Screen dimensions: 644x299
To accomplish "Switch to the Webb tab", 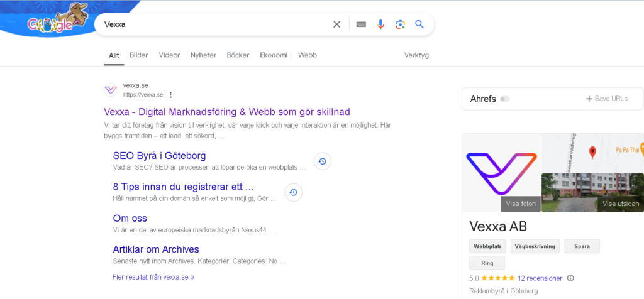I will click(307, 55).
